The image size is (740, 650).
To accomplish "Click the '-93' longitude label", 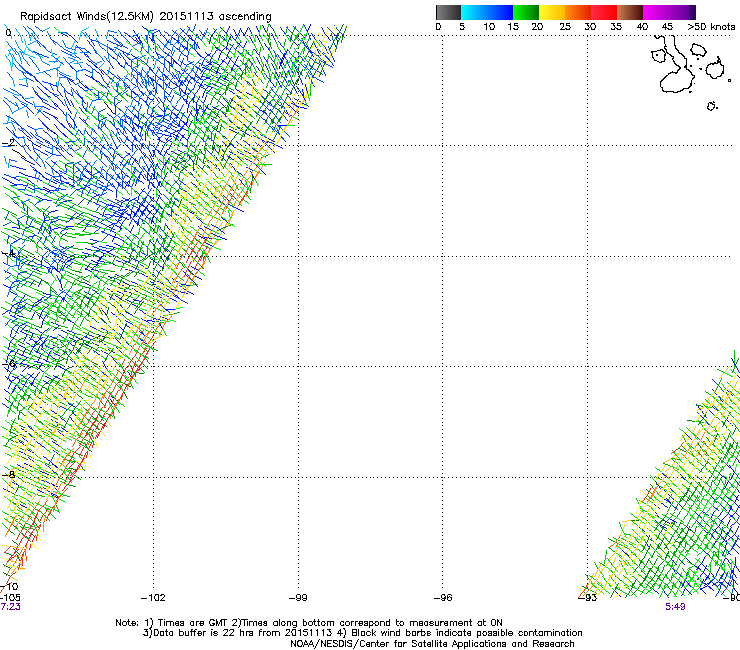I will (588, 598).
